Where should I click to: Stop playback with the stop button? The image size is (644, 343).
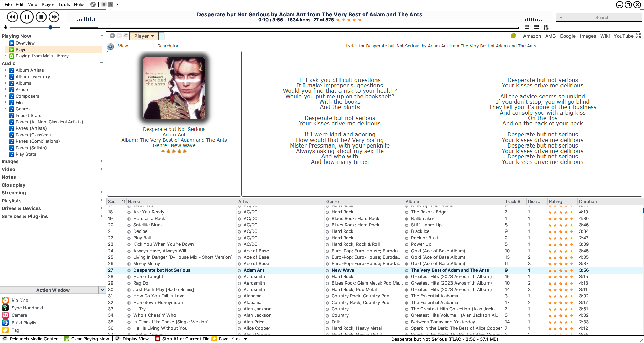(x=41, y=17)
